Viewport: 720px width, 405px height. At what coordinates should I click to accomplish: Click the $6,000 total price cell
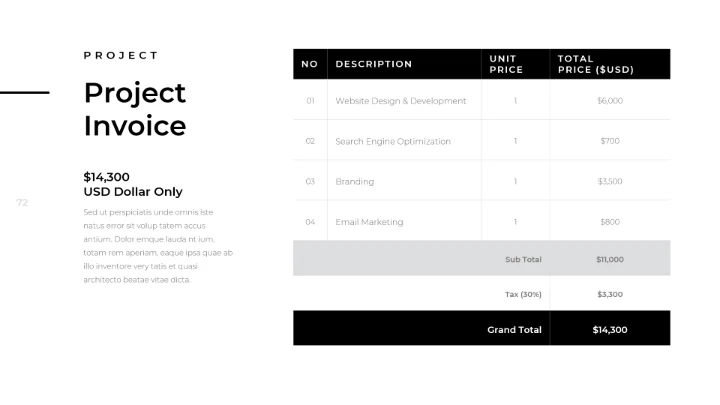[x=610, y=101]
